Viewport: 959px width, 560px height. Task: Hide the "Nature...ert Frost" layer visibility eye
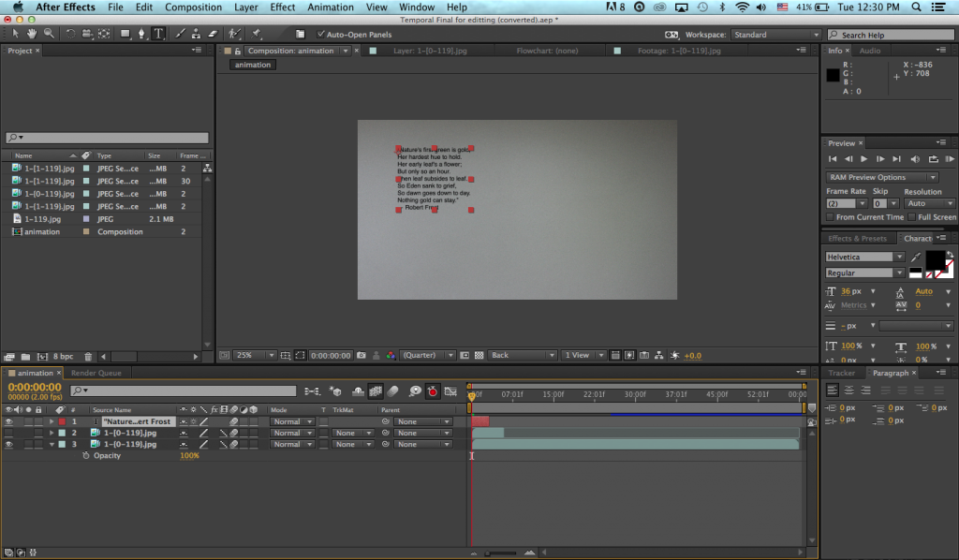9,421
